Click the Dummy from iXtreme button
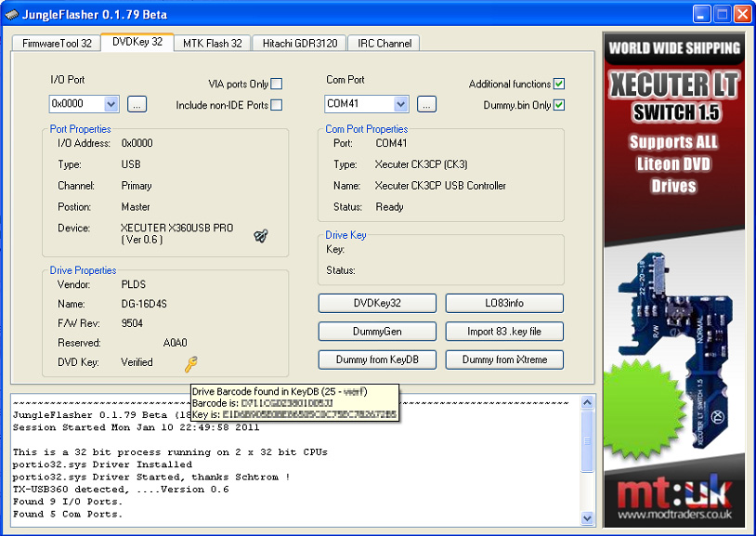 pyautogui.click(x=504, y=360)
